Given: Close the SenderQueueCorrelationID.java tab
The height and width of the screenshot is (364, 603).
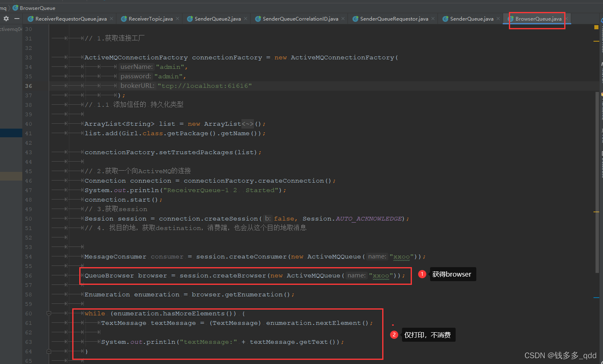Looking at the screenshot, I should click(x=343, y=19).
